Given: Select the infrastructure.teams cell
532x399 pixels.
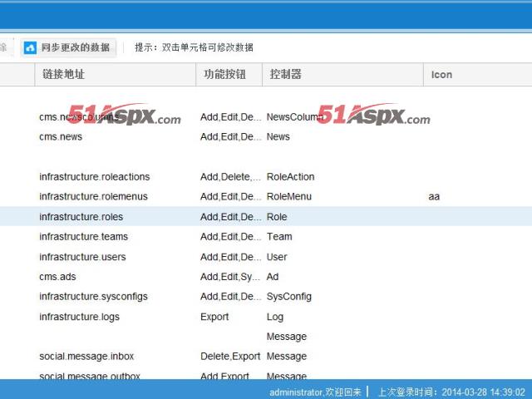Looking at the screenshot, I should [83, 236].
